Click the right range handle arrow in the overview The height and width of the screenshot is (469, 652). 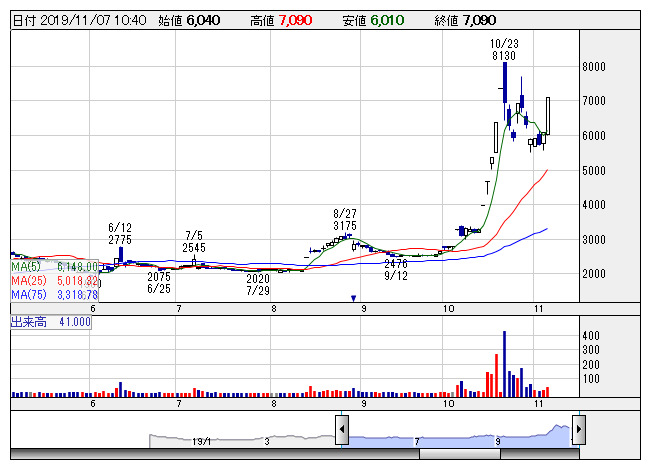[x=577, y=431]
